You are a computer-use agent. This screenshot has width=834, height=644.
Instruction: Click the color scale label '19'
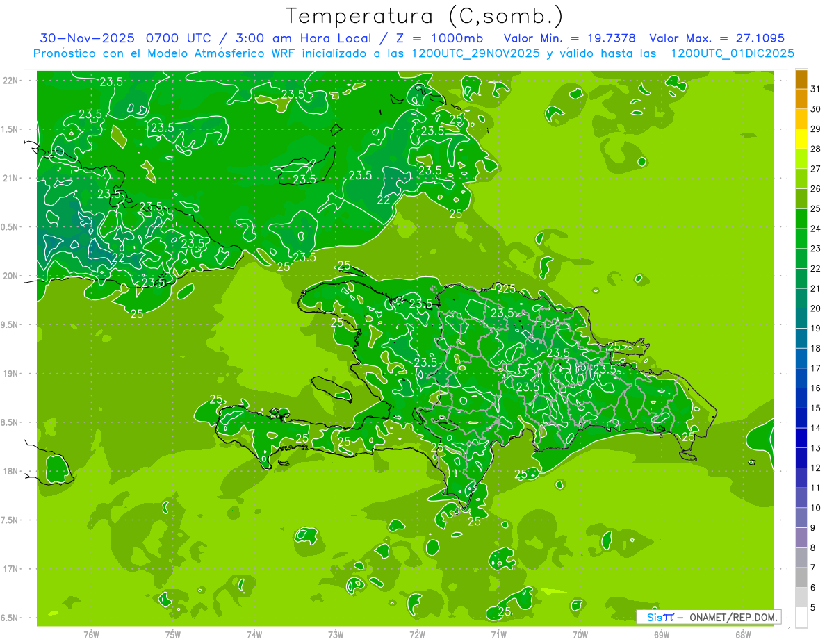pos(816,328)
